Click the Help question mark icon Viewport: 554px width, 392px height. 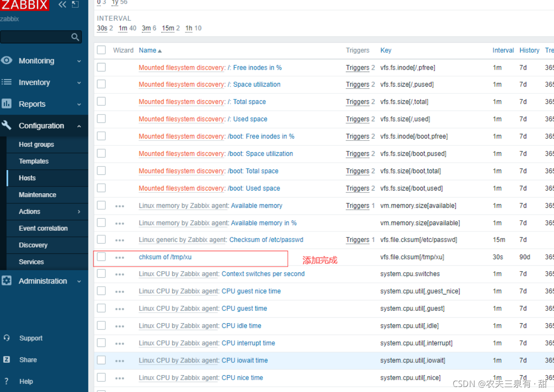pos(6,381)
